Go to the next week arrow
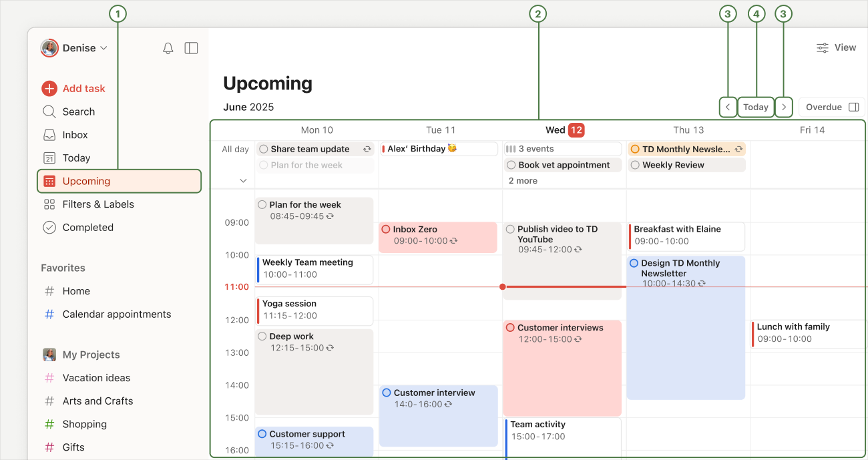The image size is (868, 460). (x=784, y=107)
